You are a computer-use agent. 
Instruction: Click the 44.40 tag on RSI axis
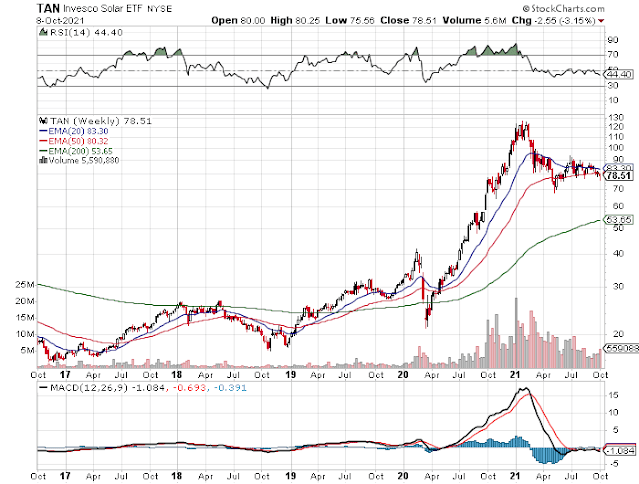(619, 74)
